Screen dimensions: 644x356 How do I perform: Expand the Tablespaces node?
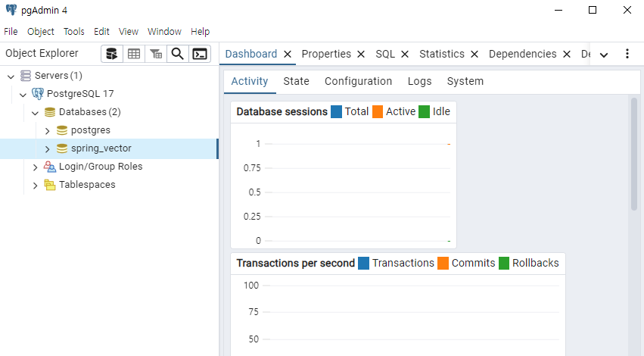point(36,186)
